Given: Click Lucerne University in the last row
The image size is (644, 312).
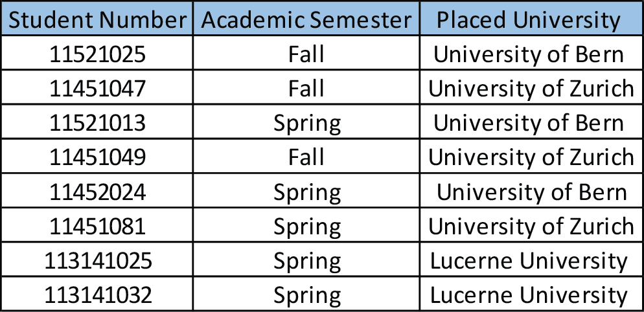Looking at the screenshot, I should [531, 294].
